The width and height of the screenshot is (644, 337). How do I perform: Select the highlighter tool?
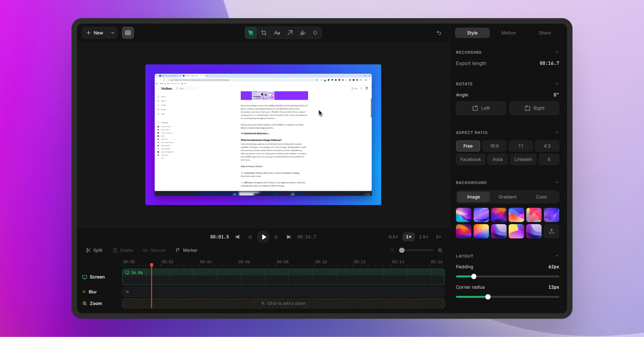[x=303, y=33]
